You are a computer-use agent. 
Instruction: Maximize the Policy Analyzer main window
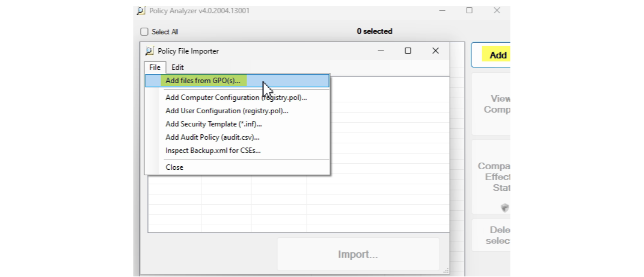[x=469, y=11]
